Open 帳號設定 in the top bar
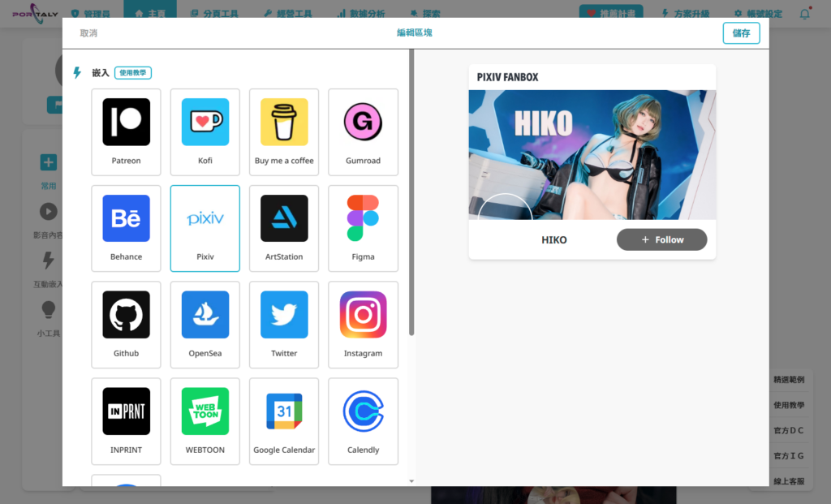Image resolution: width=831 pixels, height=504 pixels. coord(758,13)
